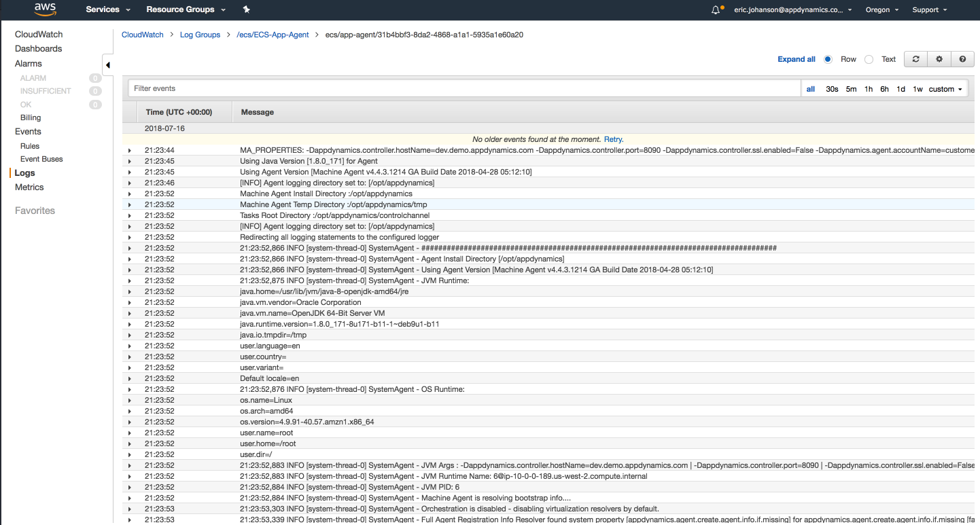Open Metrics in the sidebar
The width and height of the screenshot is (980, 525).
[29, 187]
